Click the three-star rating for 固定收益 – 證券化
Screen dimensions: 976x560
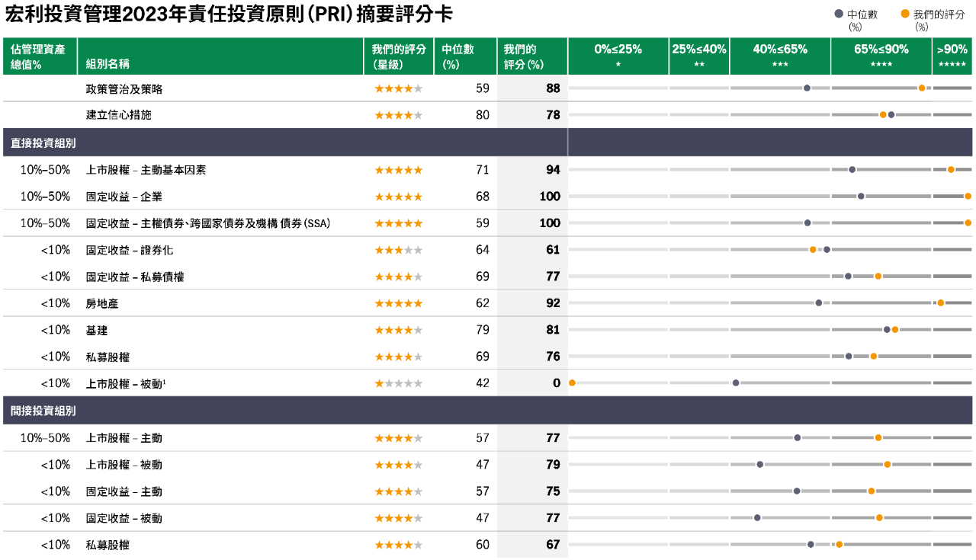(x=398, y=250)
